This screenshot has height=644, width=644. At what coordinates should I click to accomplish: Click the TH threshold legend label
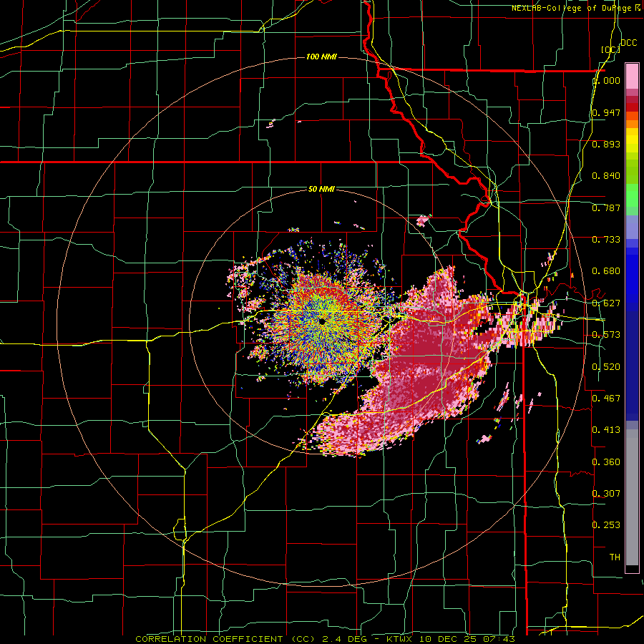(615, 557)
